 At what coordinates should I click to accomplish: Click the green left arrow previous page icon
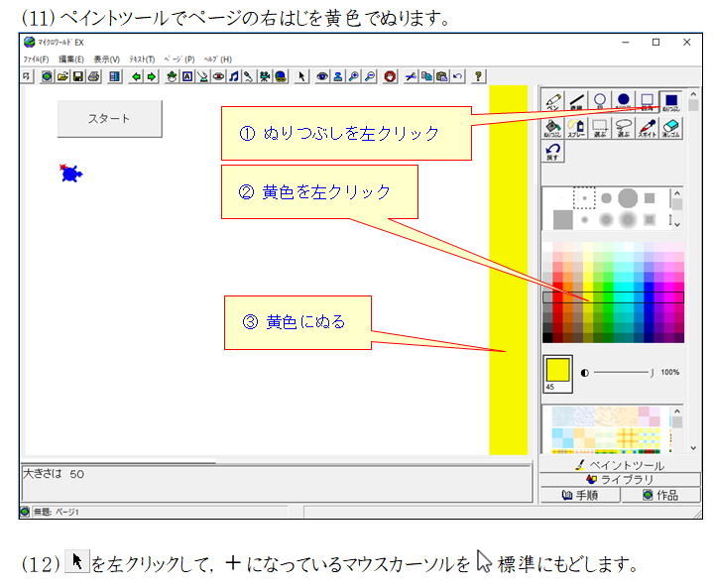136,76
